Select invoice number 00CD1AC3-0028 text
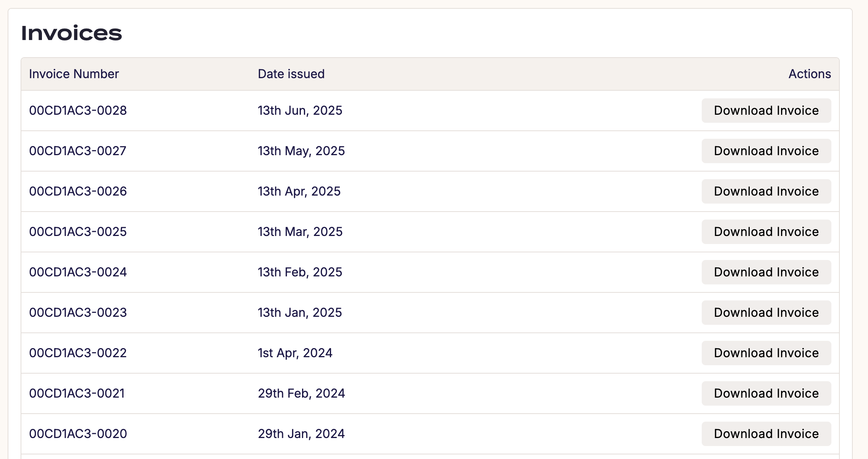Viewport: 868px width, 459px height. click(78, 111)
